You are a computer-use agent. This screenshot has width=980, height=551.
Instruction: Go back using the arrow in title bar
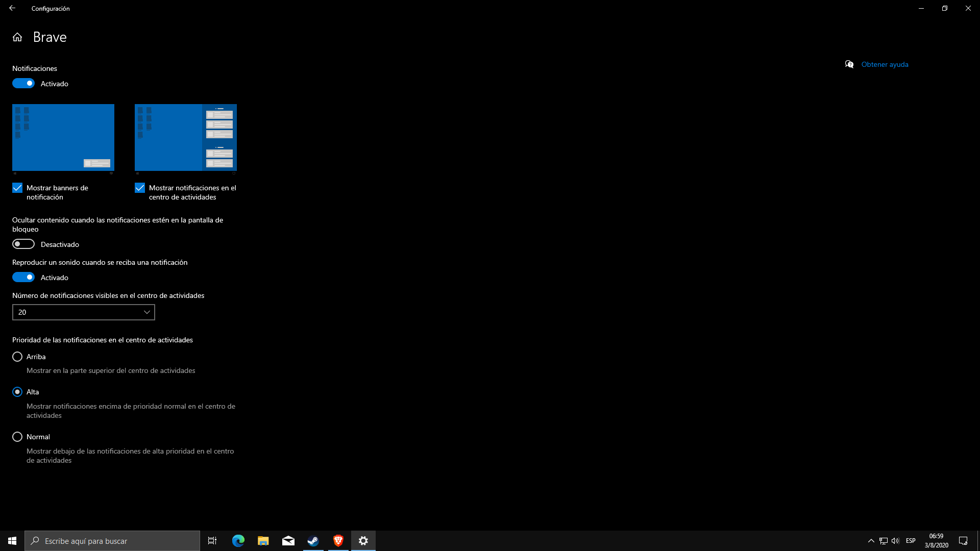12,8
